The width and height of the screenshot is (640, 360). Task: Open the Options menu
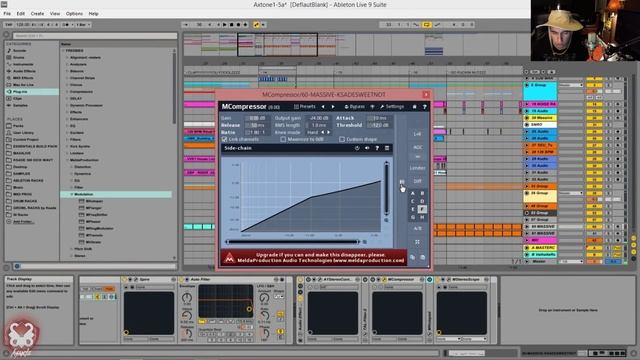tap(74, 13)
